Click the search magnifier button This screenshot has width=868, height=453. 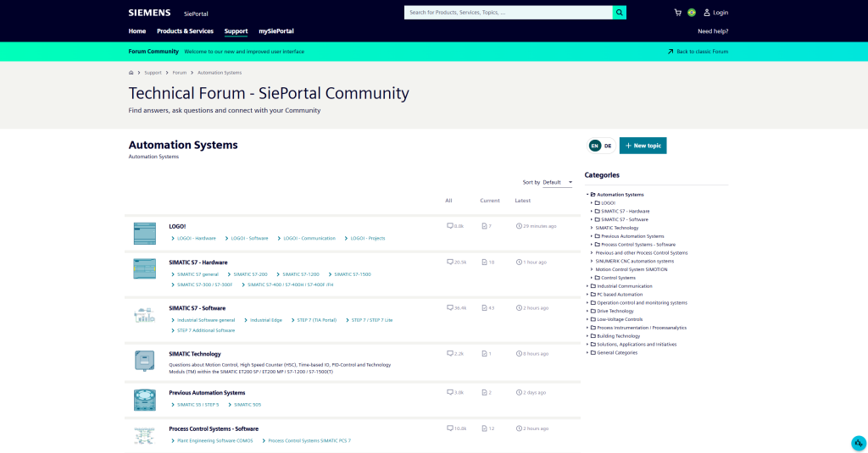coord(620,13)
